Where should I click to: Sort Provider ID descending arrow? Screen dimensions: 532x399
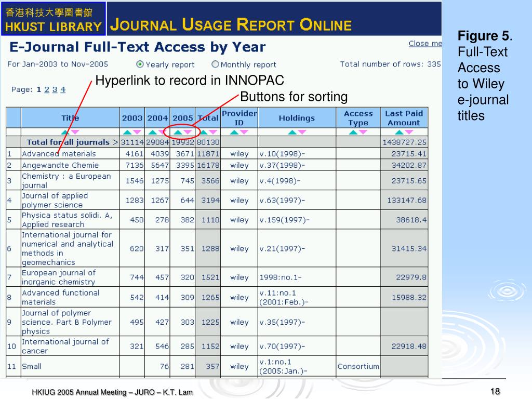coord(244,132)
